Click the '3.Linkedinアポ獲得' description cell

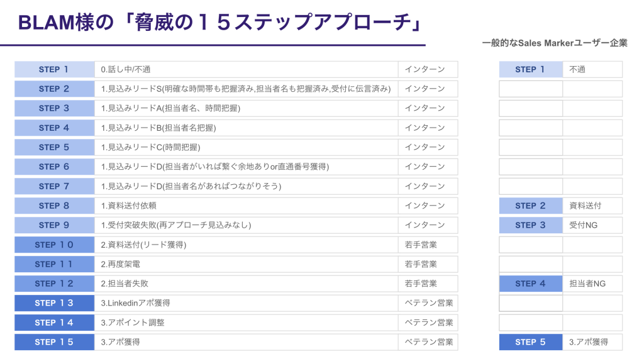pos(245,303)
